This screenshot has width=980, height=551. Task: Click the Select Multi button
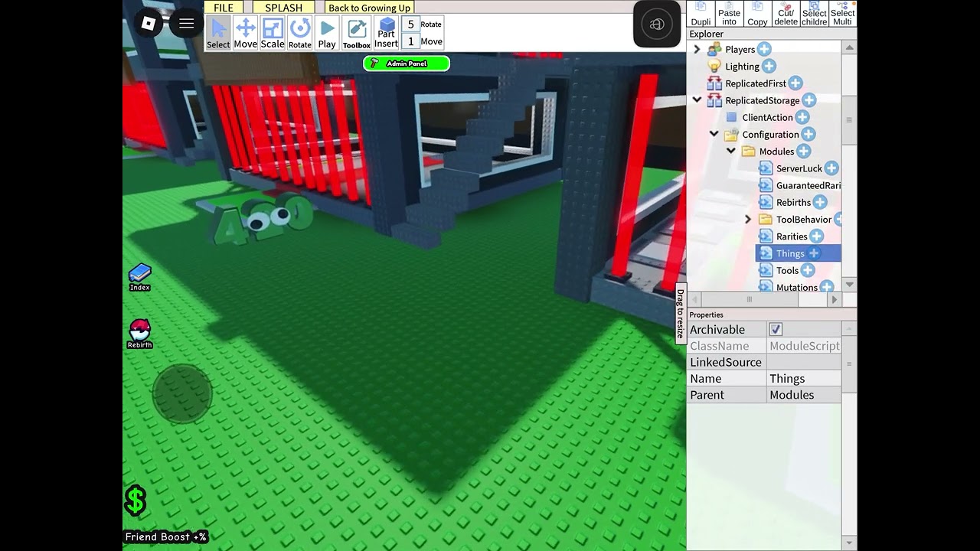pyautogui.click(x=842, y=14)
